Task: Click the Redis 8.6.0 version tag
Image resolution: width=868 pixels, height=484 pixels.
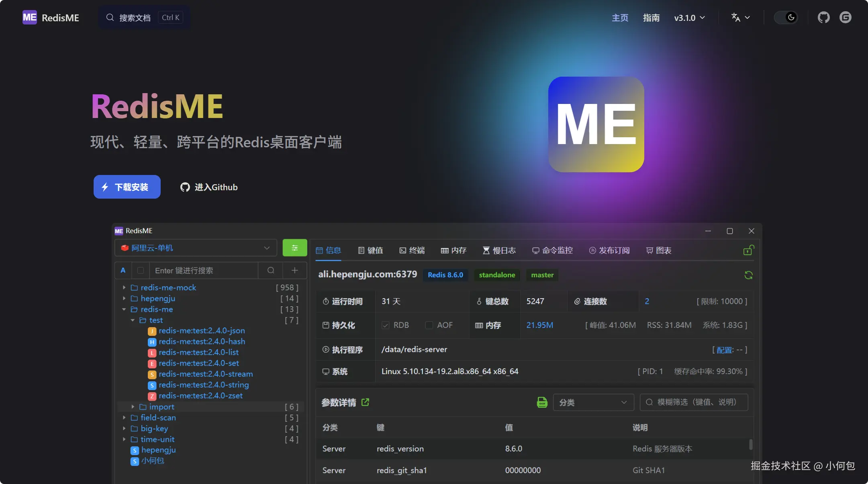Action: pos(445,275)
